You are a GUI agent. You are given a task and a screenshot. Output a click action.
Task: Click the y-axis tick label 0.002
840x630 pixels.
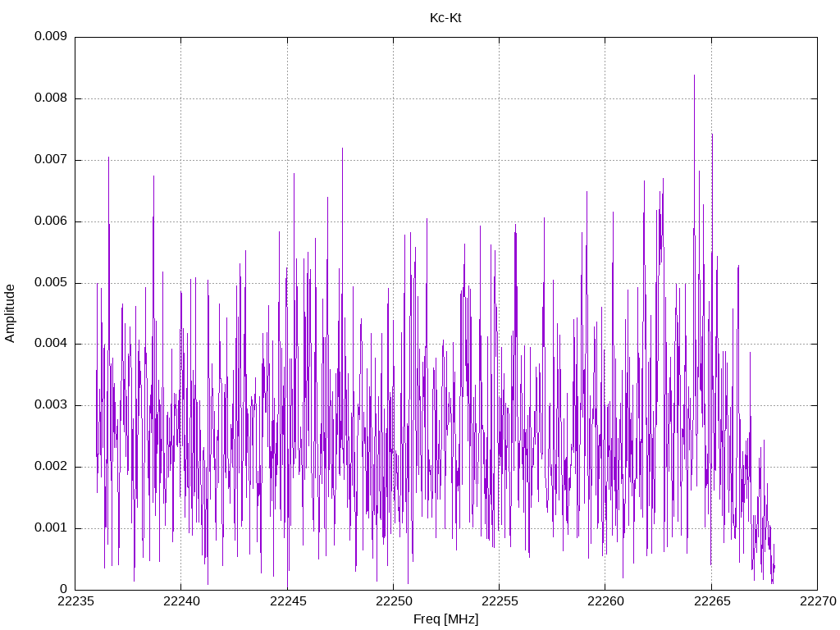click(51, 466)
